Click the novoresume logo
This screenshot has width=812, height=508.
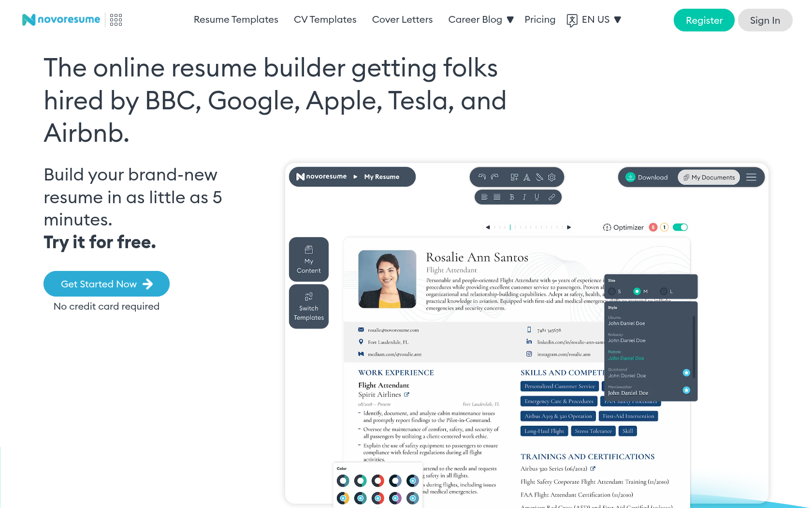coord(61,20)
